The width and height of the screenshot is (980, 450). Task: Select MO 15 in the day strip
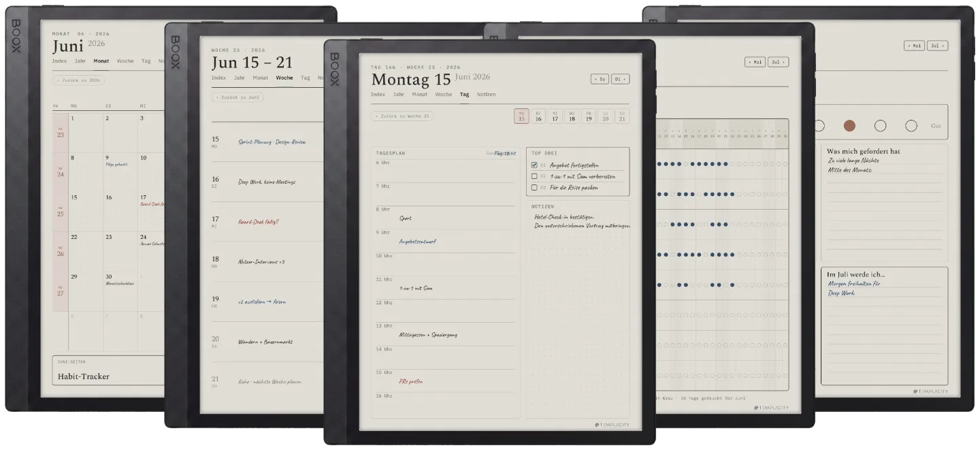521,116
